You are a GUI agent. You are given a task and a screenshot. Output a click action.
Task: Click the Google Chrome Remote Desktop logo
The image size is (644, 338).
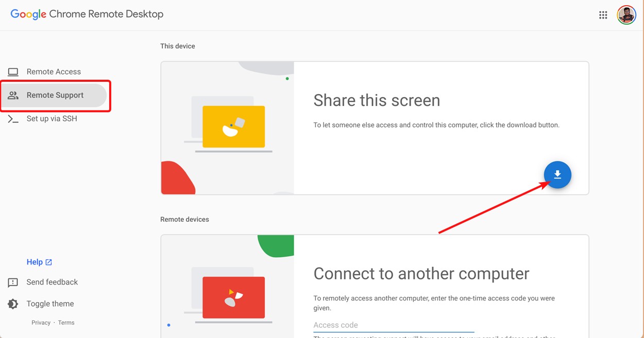pos(87,14)
